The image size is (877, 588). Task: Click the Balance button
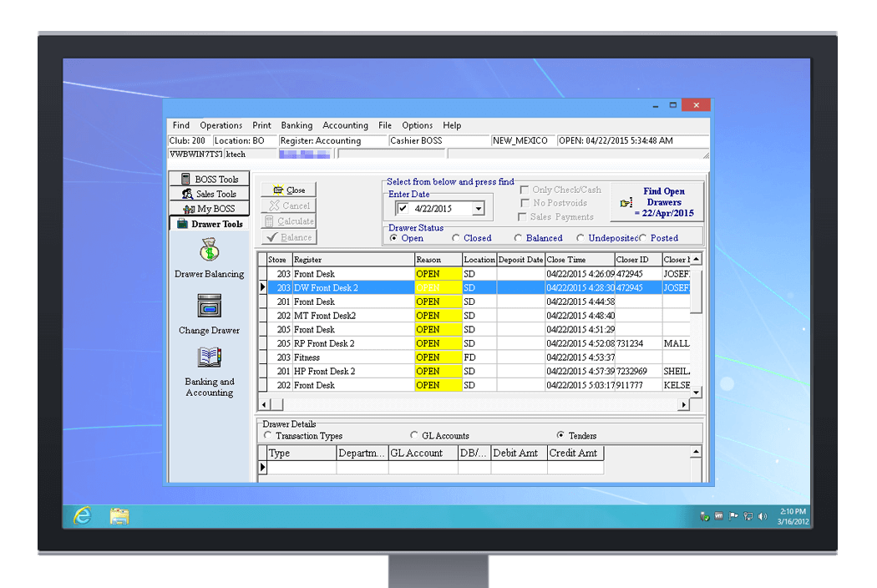(289, 237)
